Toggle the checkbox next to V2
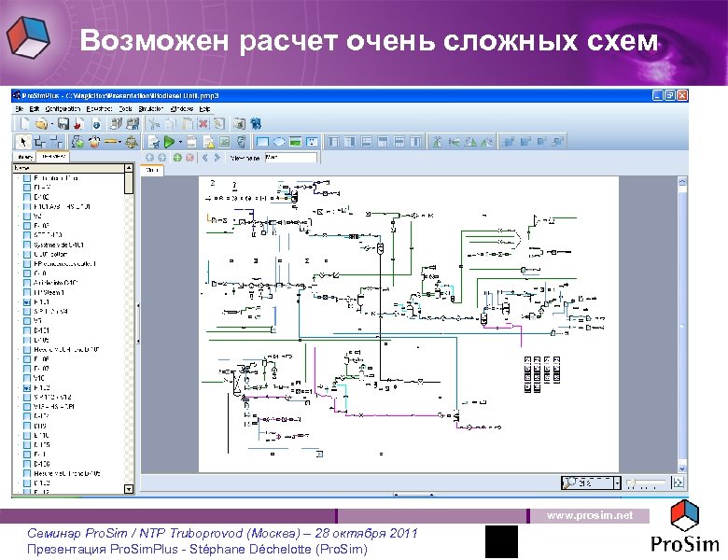Image resolution: width=728 pixels, height=560 pixels. [x=27, y=216]
